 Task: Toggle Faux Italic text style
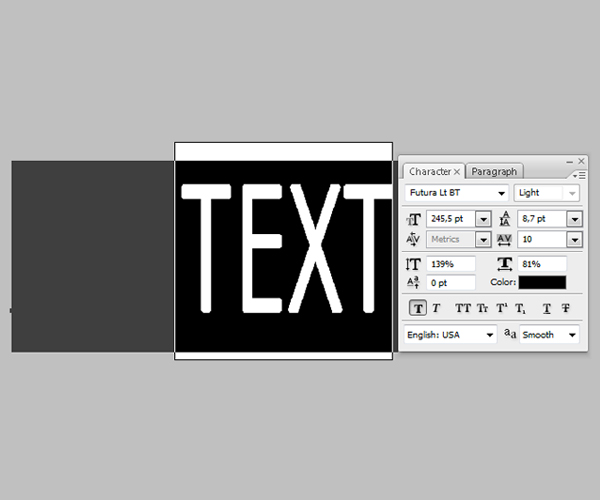pyautogui.click(x=436, y=308)
